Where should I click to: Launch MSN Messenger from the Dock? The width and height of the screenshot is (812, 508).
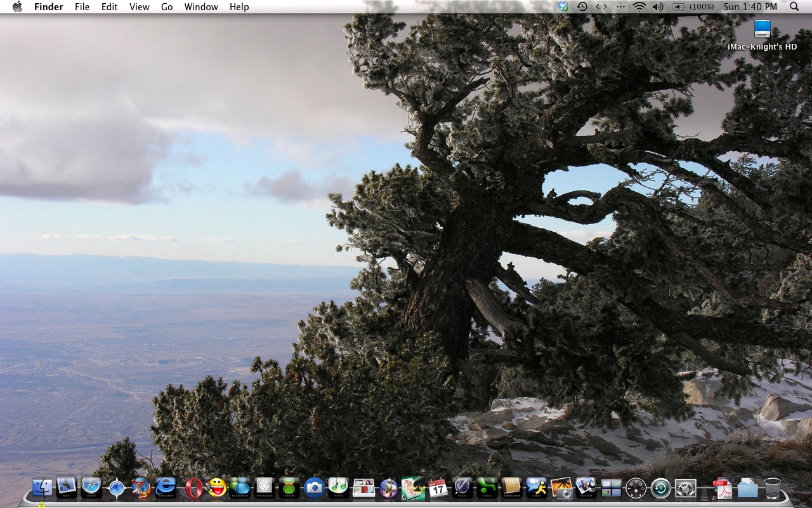pos(240,488)
